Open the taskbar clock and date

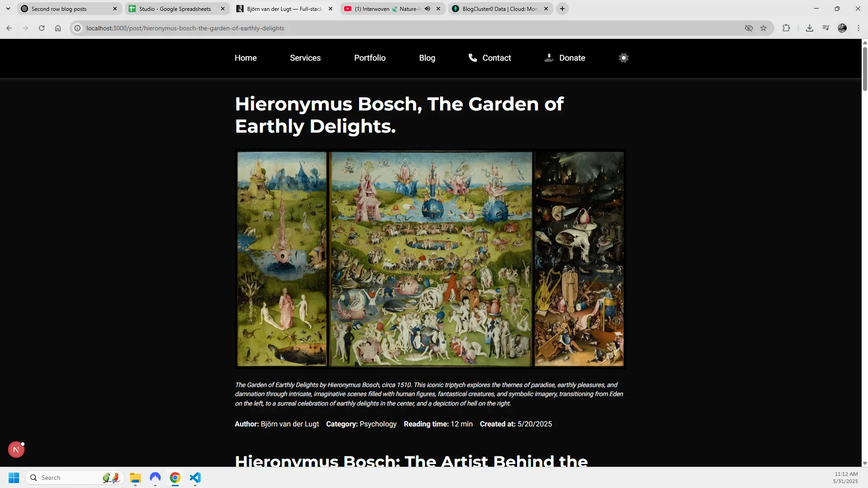coord(845,478)
